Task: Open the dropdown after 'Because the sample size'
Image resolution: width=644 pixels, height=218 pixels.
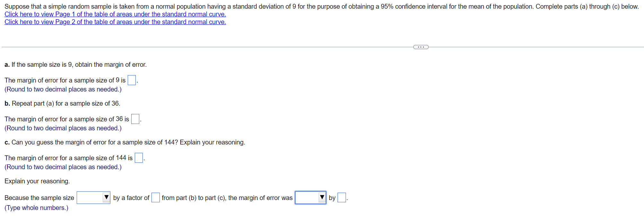Action: 93,198
